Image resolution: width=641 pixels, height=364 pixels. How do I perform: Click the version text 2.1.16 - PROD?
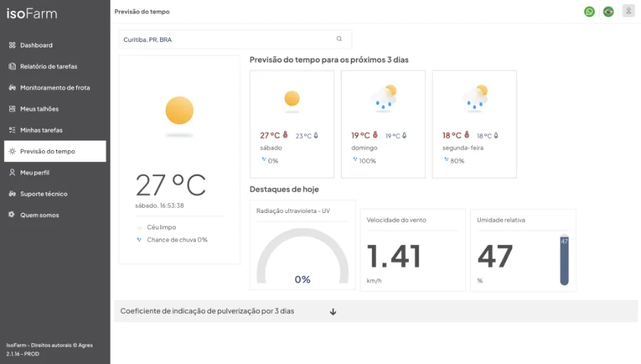point(23,354)
